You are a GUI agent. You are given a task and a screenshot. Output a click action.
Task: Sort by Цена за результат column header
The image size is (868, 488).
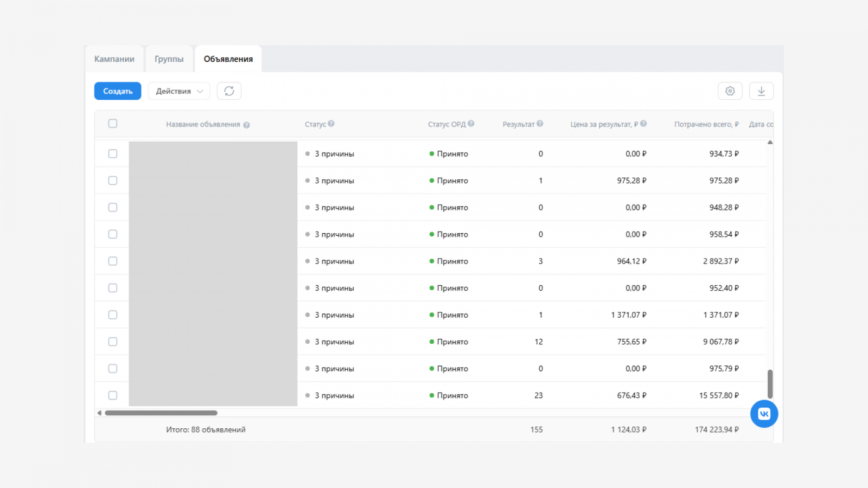(x=604, y=124)
